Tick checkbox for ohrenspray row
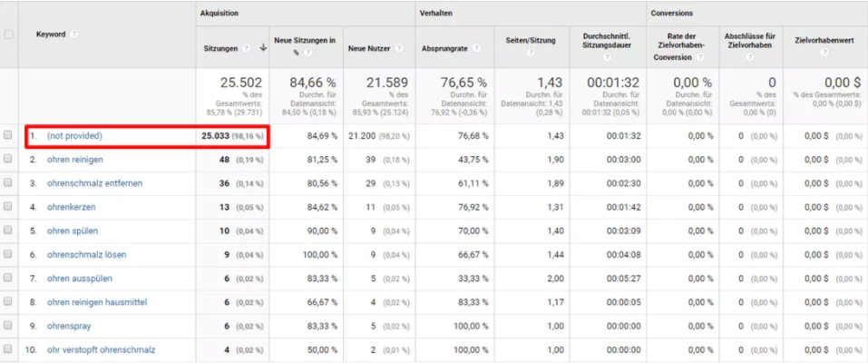This screenshot has height=363, width=868. [8, 325]
